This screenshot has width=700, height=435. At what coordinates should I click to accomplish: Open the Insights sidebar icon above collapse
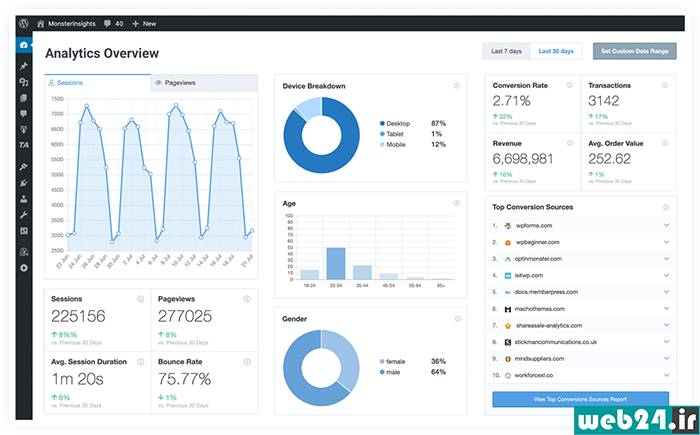[x=24, y=252]
